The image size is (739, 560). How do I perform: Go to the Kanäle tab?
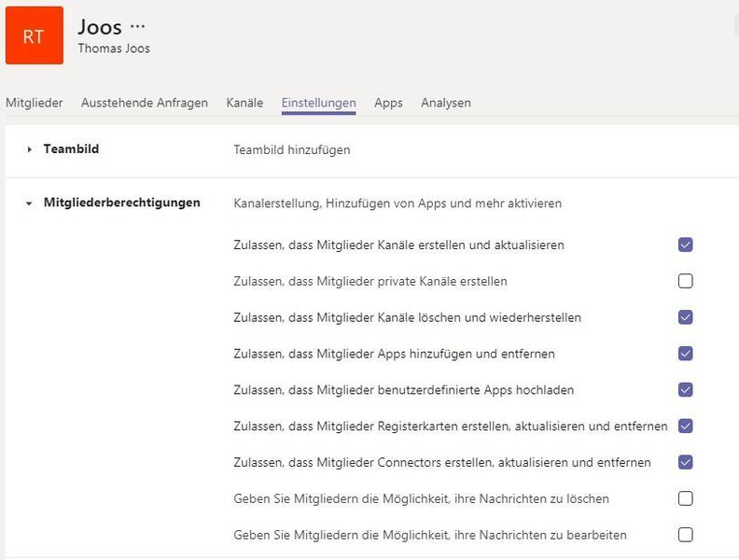tap(244, 103)
